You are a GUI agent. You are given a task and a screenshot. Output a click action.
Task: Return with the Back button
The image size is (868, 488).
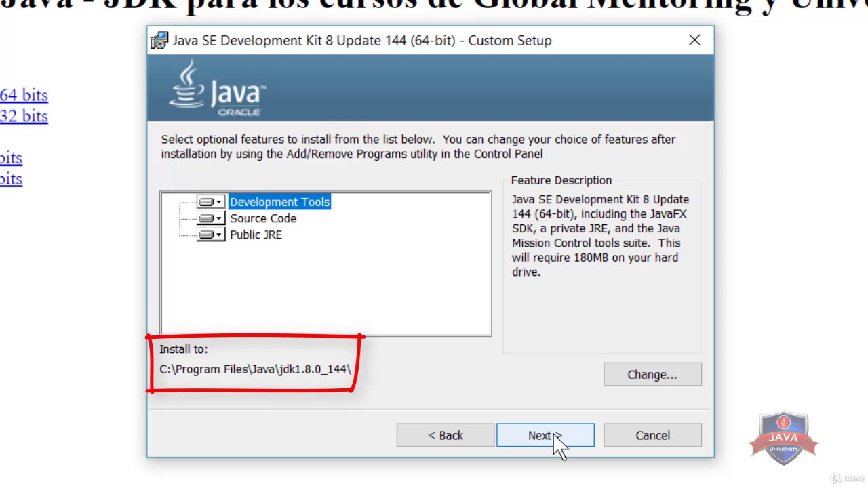446,435
